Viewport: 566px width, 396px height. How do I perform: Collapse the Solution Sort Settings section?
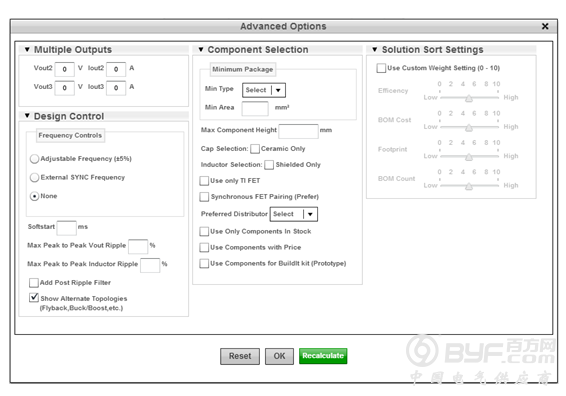coord(375,49)
